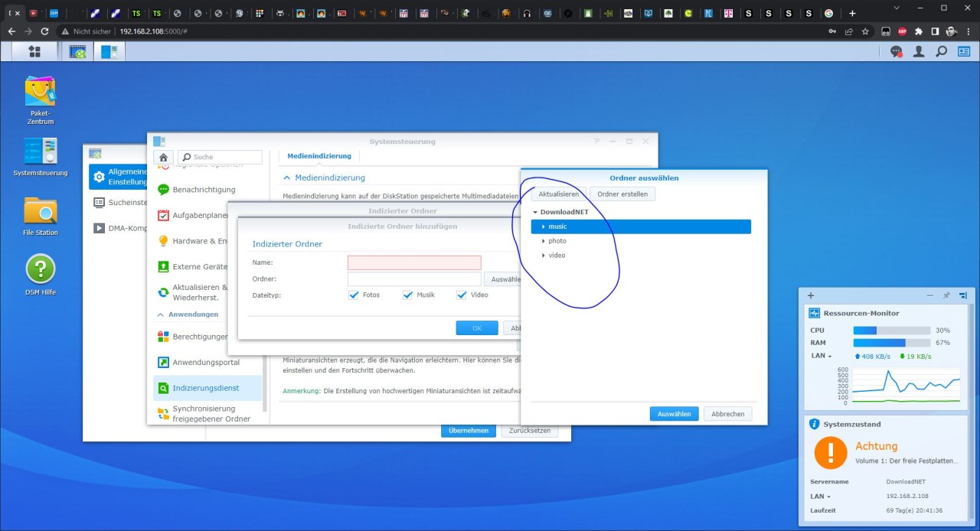Screen dimensions: 980x531
Task: Open the File Station desktop icon
Action: [x=41, y=211]
